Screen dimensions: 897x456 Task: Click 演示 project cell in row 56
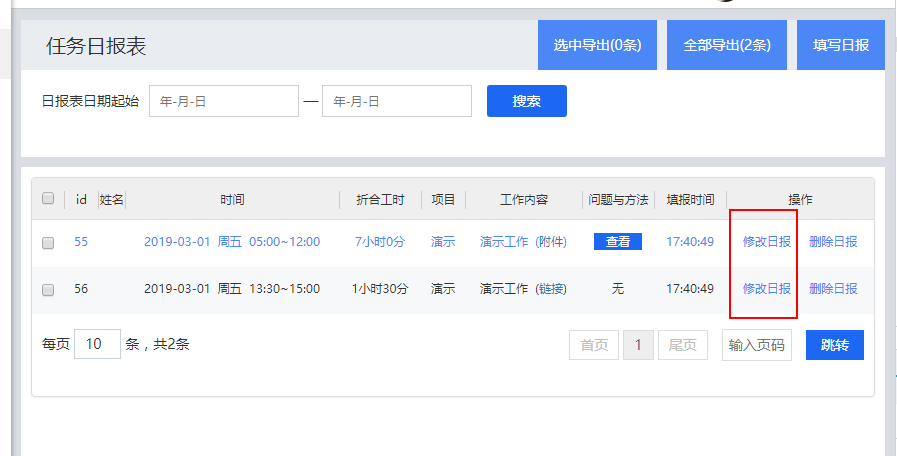coord(443,288)
